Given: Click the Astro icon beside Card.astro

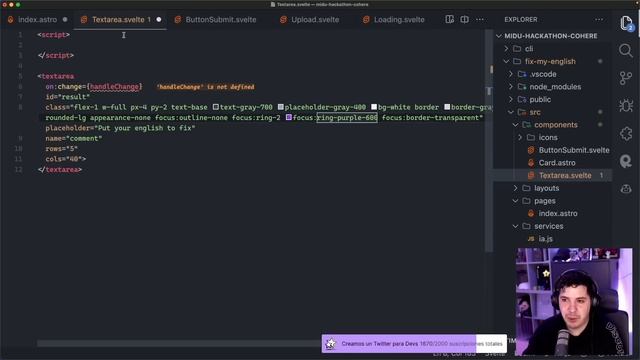Looking at the screenshot, I should [x=531, y=163].
